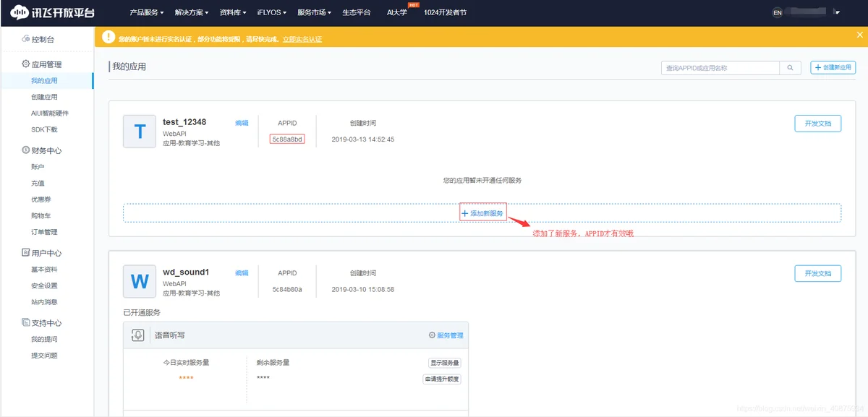Click 编辑 next to wd_sound1
Viewport: 868px width, 417px height.
coord(242,273)
